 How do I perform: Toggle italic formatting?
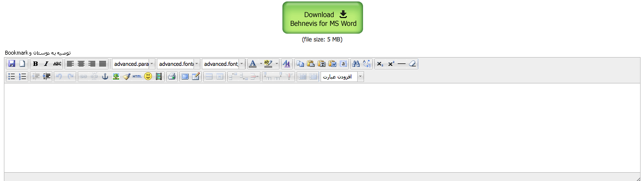coord(46,64)
